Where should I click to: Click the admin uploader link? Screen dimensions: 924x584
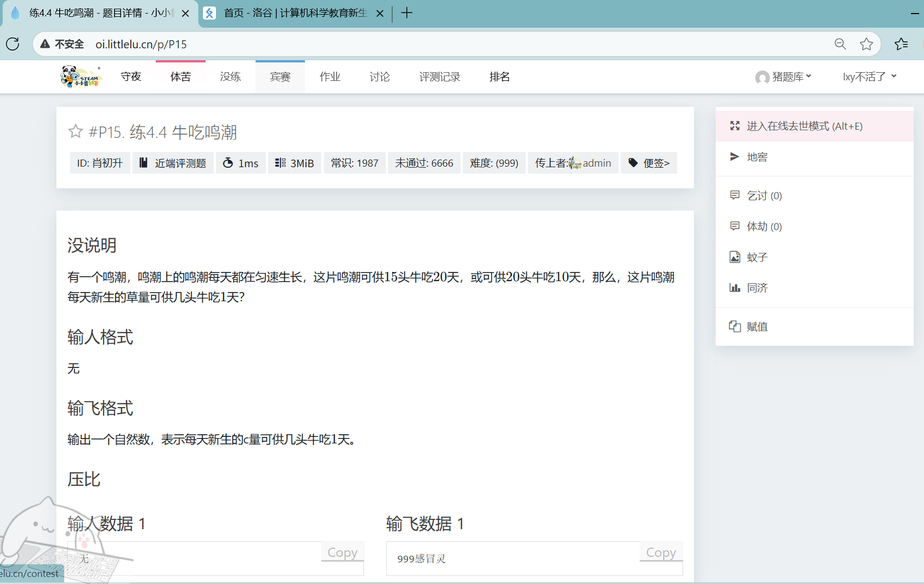click(x=596, y=163)
